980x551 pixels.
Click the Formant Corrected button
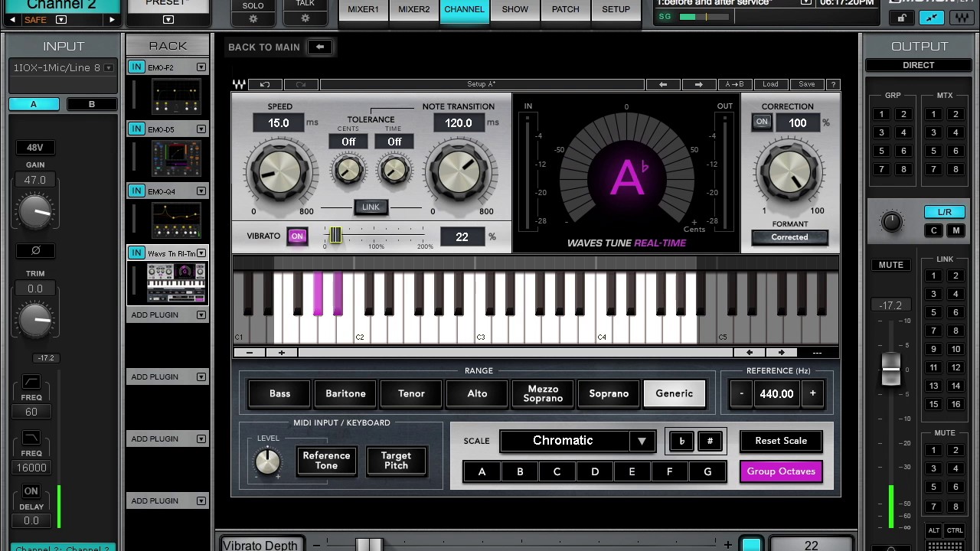789,237
